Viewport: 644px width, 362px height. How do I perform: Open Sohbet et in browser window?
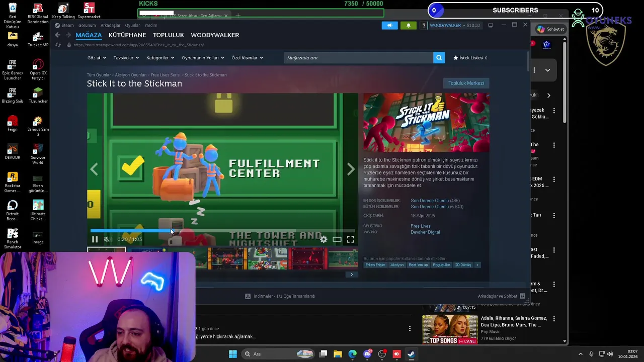(551, 29)
